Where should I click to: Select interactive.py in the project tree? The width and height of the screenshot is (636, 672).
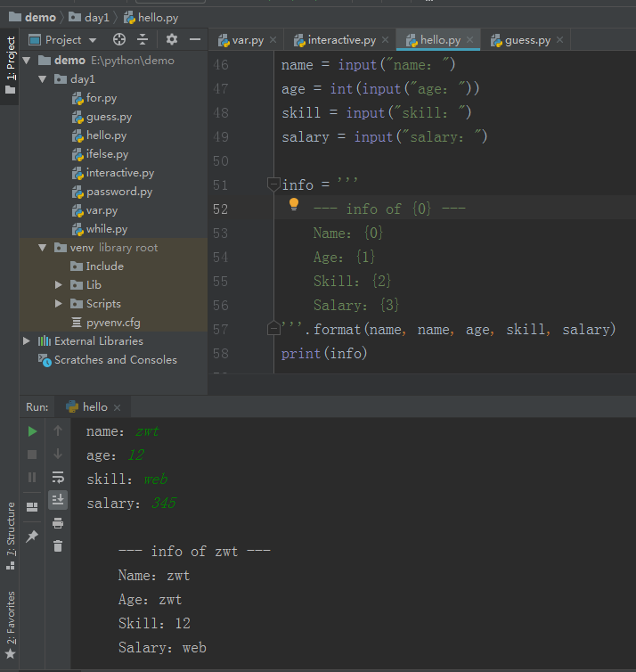pos(113,173)
